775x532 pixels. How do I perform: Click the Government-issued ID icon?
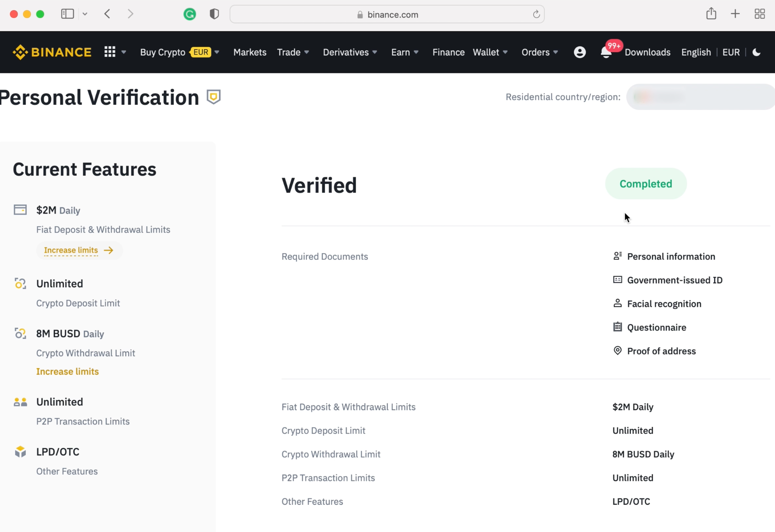coord(617,280)
